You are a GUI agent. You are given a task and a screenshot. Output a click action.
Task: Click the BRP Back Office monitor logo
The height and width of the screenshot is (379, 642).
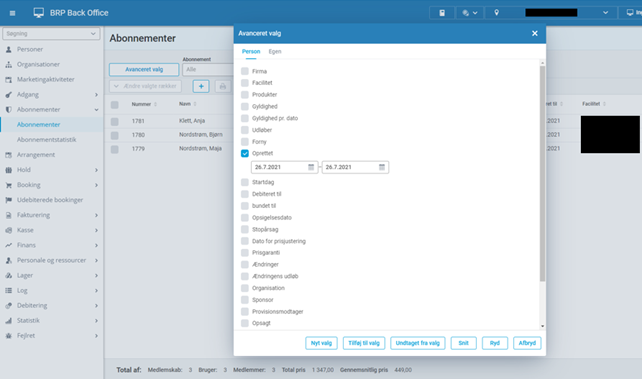click(38, 13)
